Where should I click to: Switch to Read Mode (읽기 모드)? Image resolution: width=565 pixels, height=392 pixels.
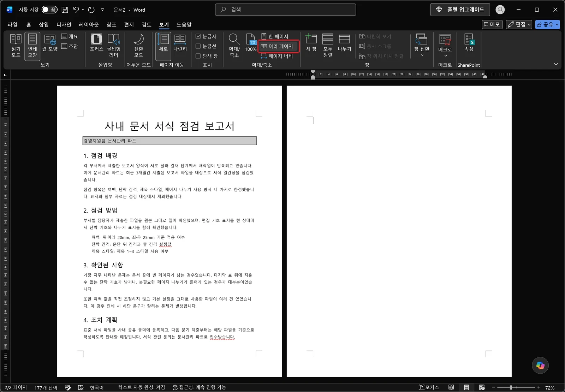coord(16,46)
